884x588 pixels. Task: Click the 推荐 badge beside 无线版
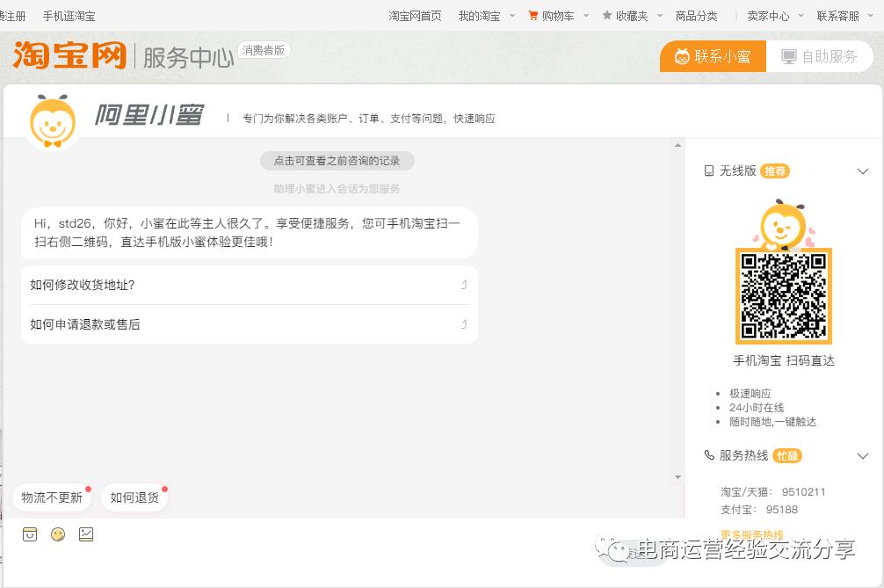tap(775, 171)
